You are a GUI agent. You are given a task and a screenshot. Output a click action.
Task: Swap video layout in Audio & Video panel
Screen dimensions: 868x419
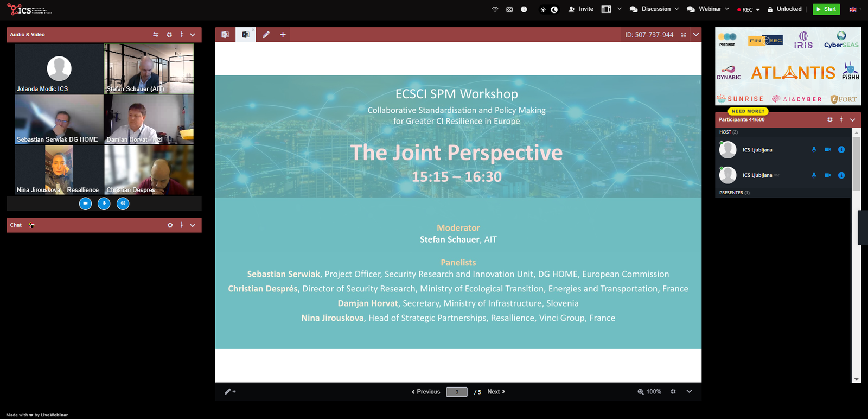(x=156, y=35)
